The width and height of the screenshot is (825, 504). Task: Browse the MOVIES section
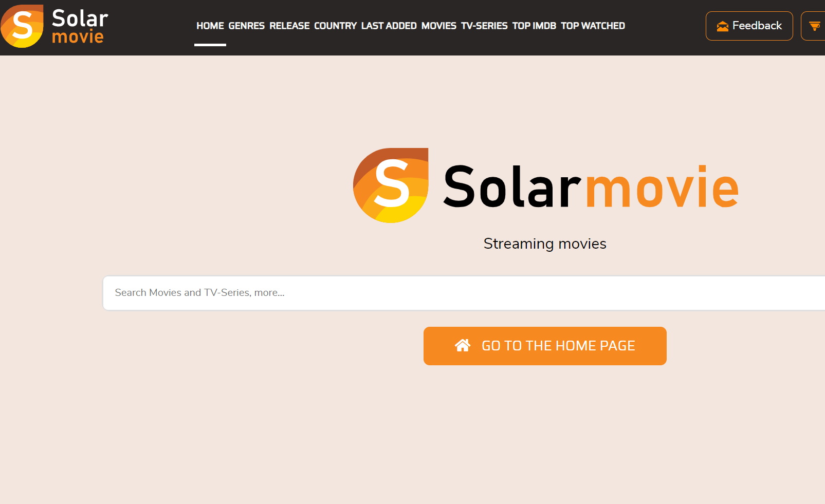coord(438,26)
